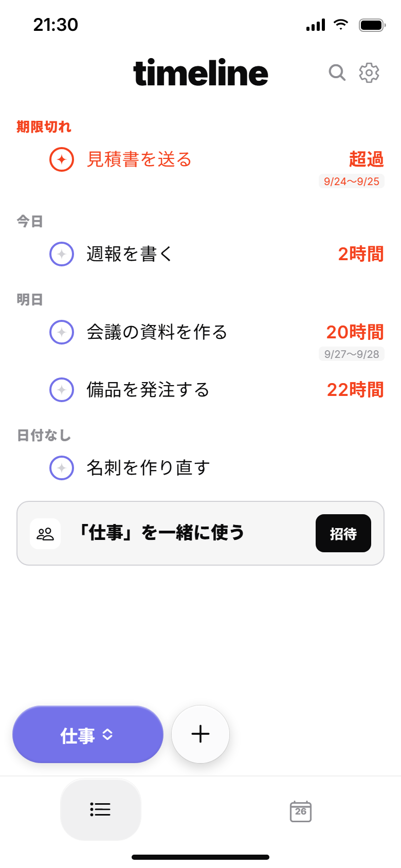Complete the overdue 見積書を送る task circle
The height and width of the screenshot is (868, 401).
tap(62, 159)
